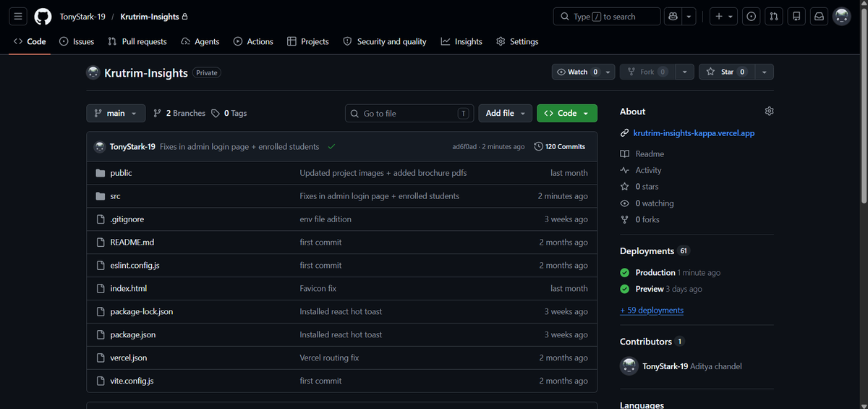Click TonyStark-19 owner link in breadcrumb
The height and width of the screenshot is (409, 868).
pos(83,16)
